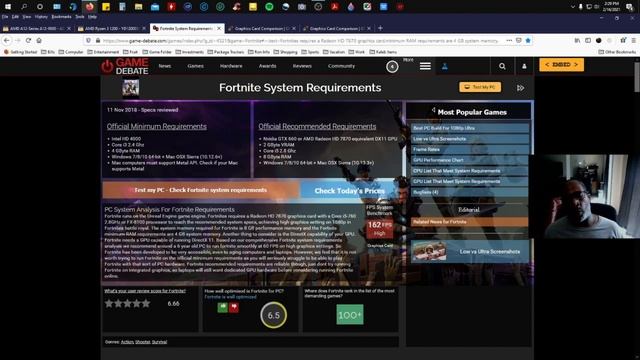The image size is (640, 360).
Task: Click the Fortnite game cover thumbnail
Action: pos(131,87)
